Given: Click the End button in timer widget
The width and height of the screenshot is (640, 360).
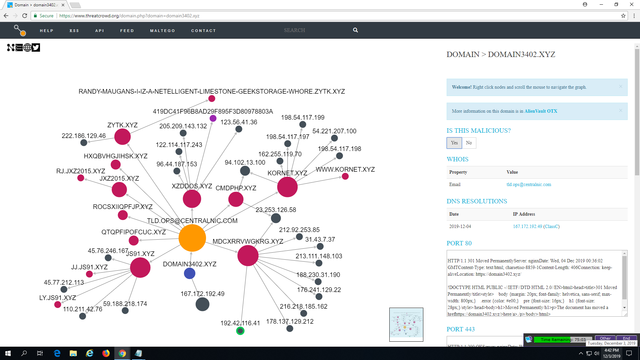Looking at the screenshot, I should 627,338.
